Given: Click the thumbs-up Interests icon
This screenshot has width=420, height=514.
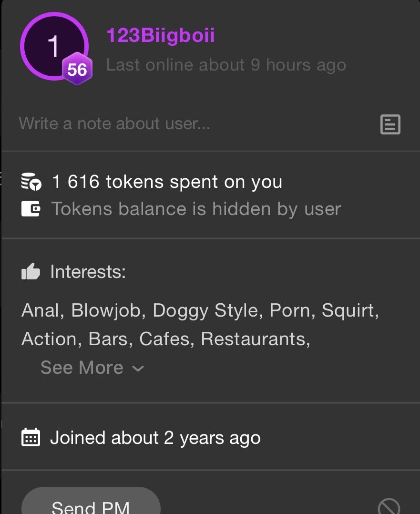Looking at the screenshot, I should 31,272.
